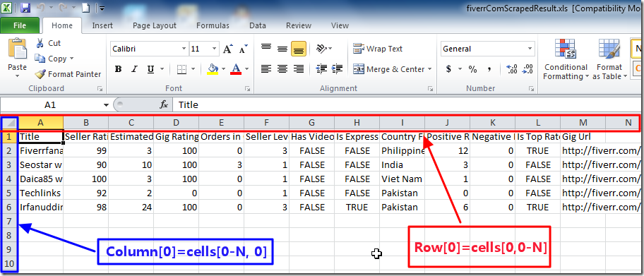Image resolution: width=644 pixels, height=276 pixels.
Task: Open the Clipboard dialog launcher
Action: (x=100, y=88)
